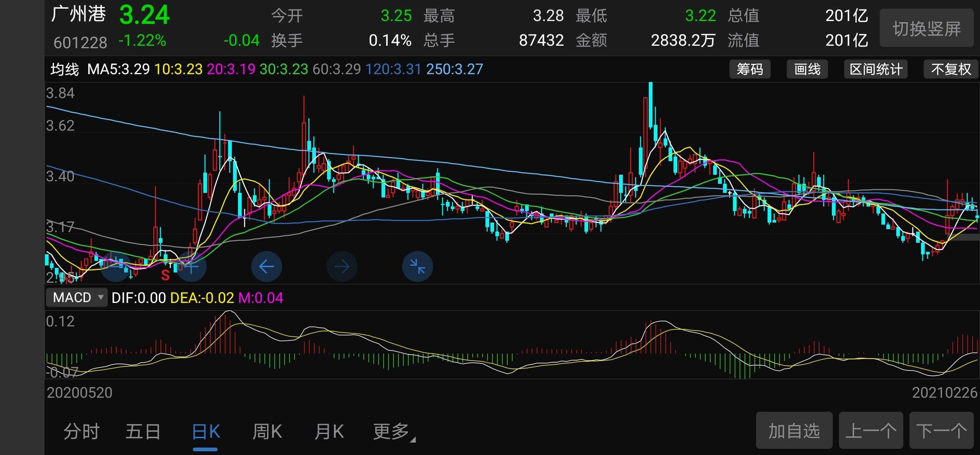980x455 pixels.
Task: Tap the 总值 label
Action: coord(743,16)
